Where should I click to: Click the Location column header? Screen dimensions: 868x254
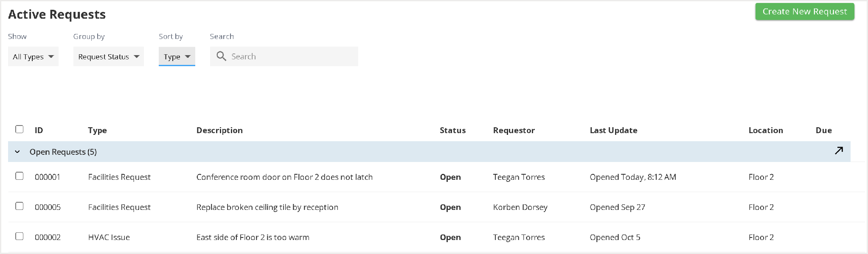[x=766, y=130]
